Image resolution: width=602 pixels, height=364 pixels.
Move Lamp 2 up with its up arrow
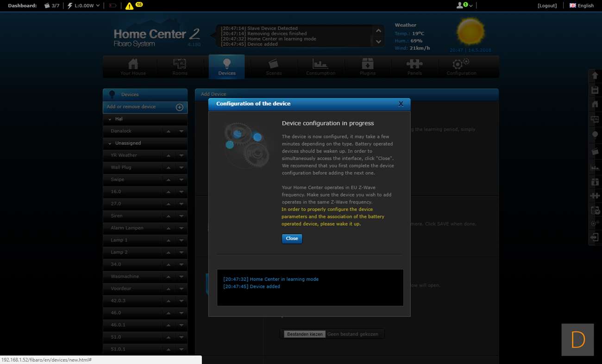coord(169,253)
